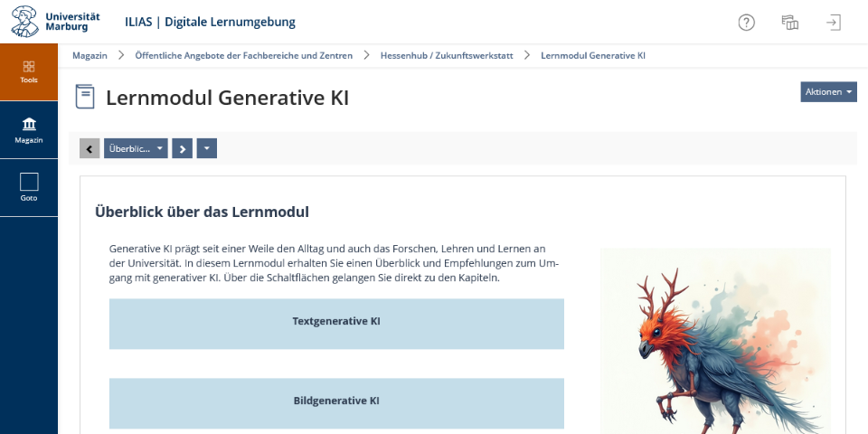Image resolution: width=868 pixels, height=434 pixels.
Task: Click the Universität Marburg logo
Action: click(x=56, y=22)
